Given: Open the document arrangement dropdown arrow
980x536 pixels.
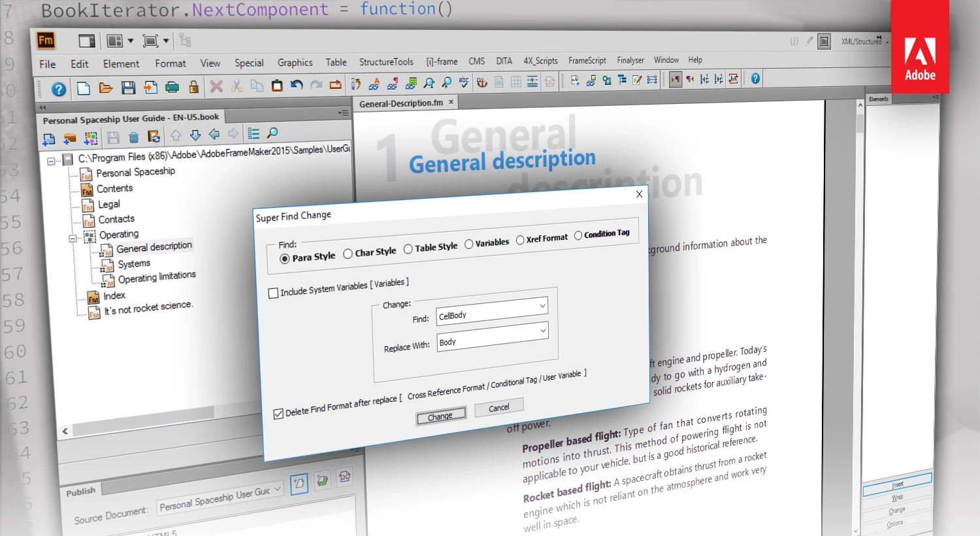Looking at the screenshot, I should 131,41.
